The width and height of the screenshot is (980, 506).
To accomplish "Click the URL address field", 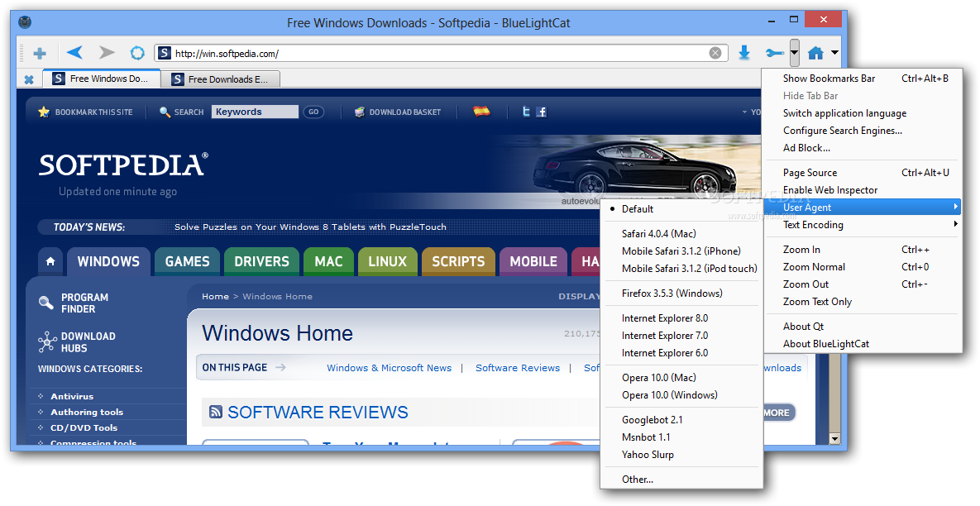I will pos(441,54).
